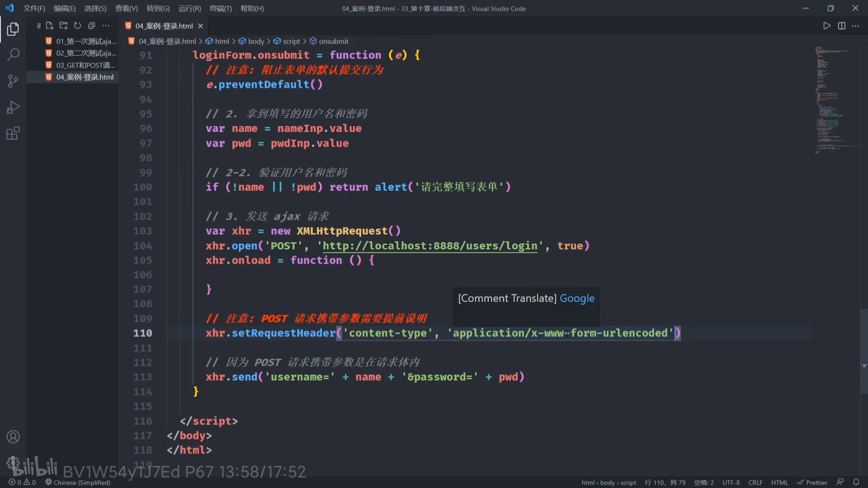Open the 03_GET和POST file in the explorer
868x488 pixels.
pyautogui.click(x=85, y=65)
